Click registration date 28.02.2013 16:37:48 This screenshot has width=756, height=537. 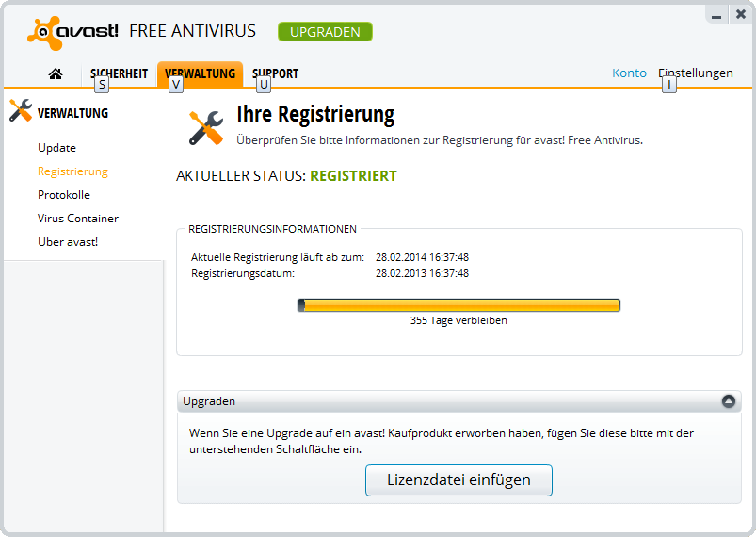coord(423,273)
